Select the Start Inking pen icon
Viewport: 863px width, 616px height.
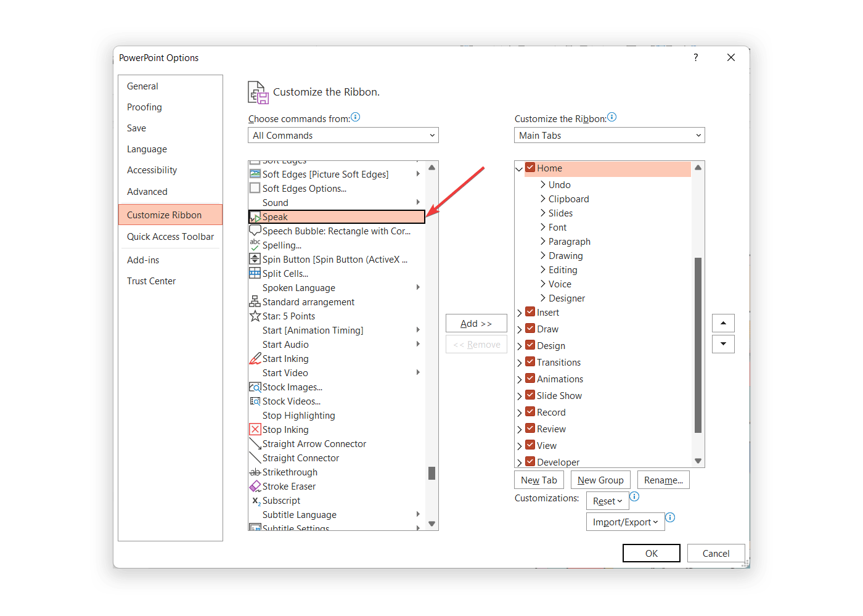point(255,358)
